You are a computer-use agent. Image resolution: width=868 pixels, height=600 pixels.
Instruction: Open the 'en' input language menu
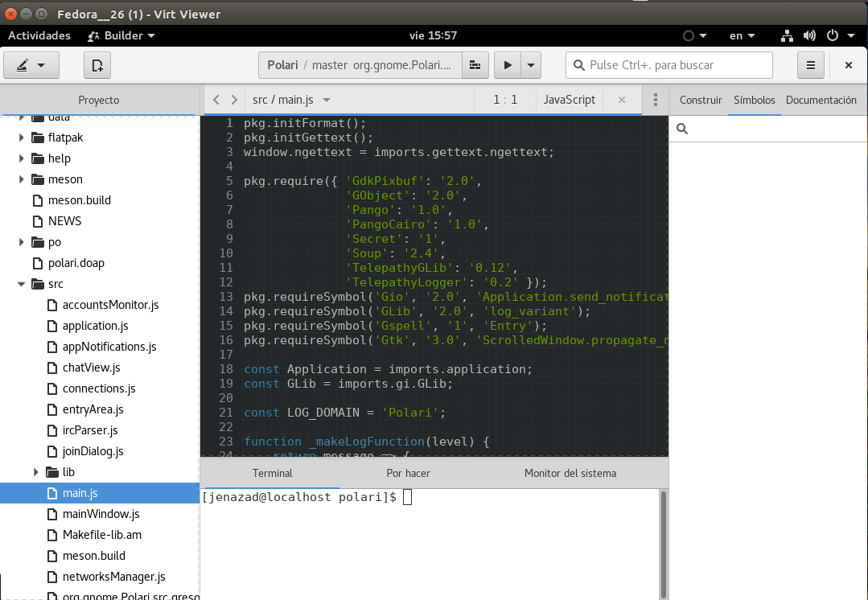[x=742, y=35]
